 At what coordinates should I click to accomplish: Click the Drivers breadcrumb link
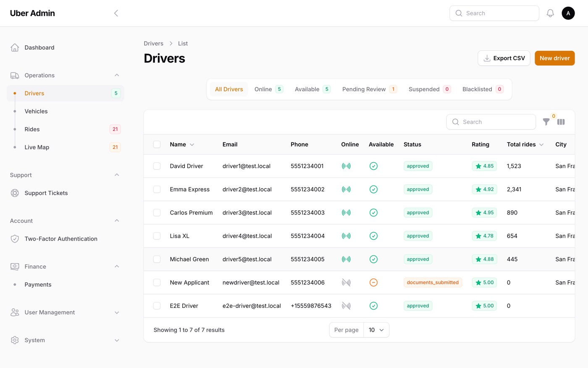tap(153, 43)
